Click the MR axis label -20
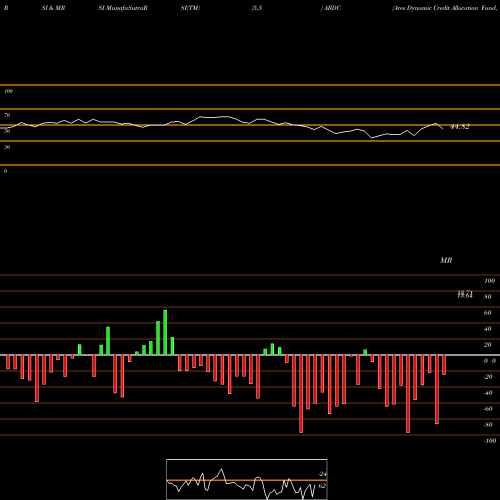 [x=488, y=377]
